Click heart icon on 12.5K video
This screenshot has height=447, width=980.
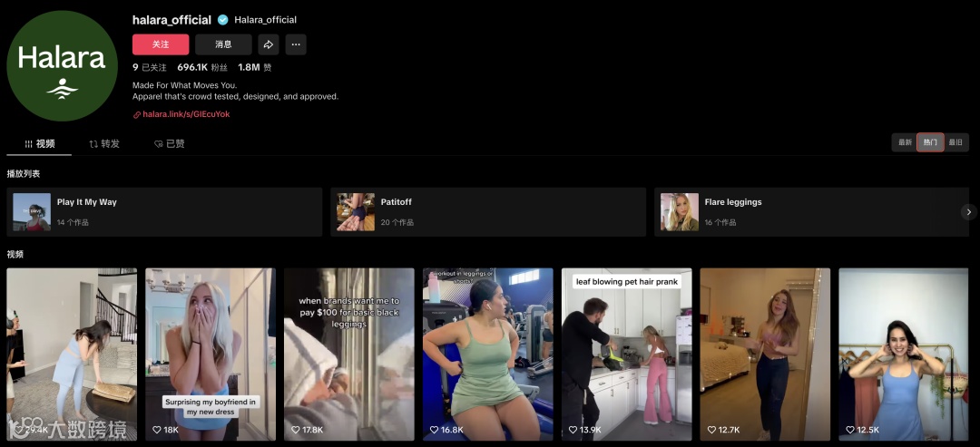[850, 430]
